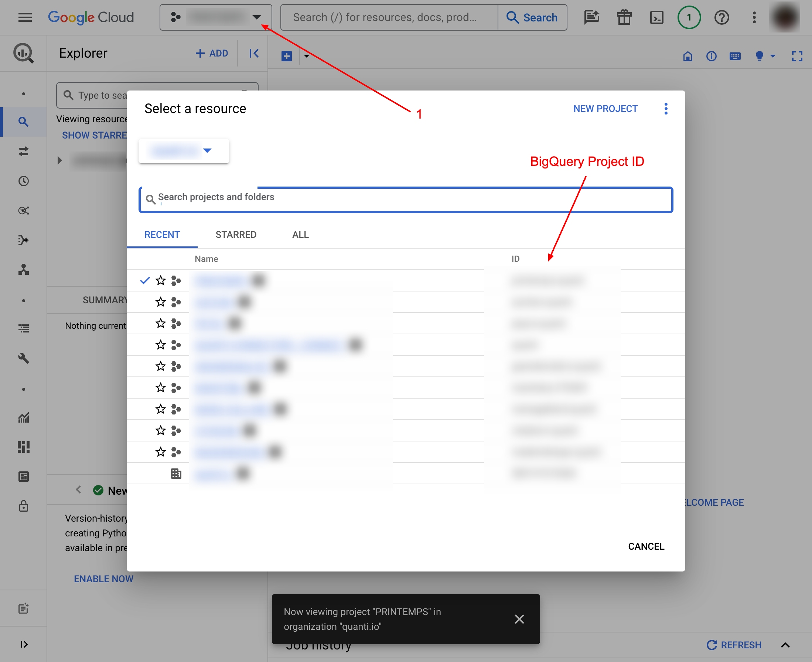The height and width of the screenshot is (662, 812).
Task: Click the home icon above the editor area
Action: pos(688,56)
